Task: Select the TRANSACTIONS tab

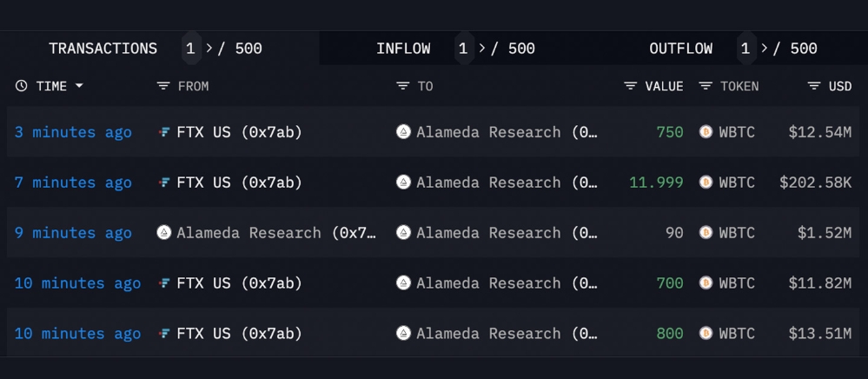Action: click(x=103, y=49)
